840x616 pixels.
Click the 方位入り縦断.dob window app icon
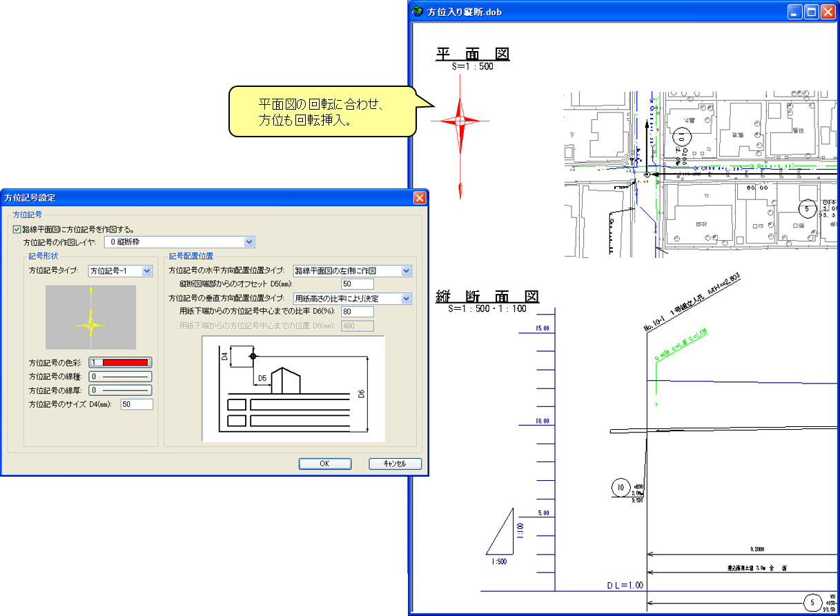coord(418,12)
